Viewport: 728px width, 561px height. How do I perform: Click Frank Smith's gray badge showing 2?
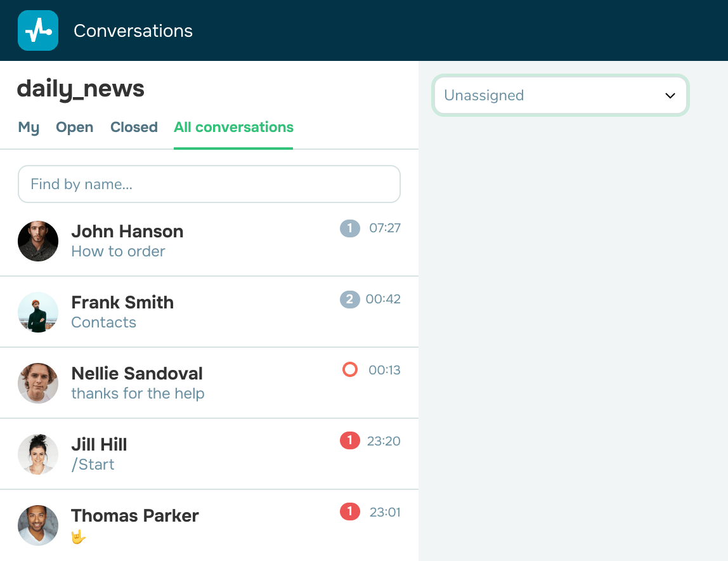[x=349, y=299]
